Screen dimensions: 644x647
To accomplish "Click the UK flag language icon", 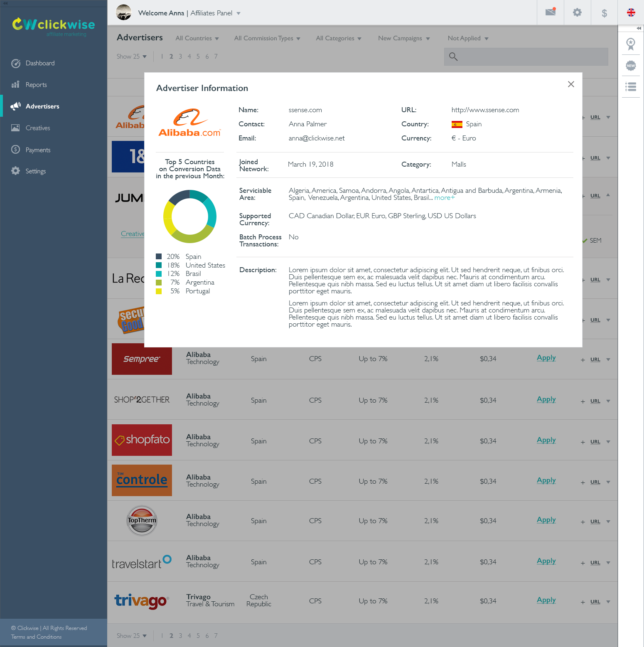I will tap(631, 12).
